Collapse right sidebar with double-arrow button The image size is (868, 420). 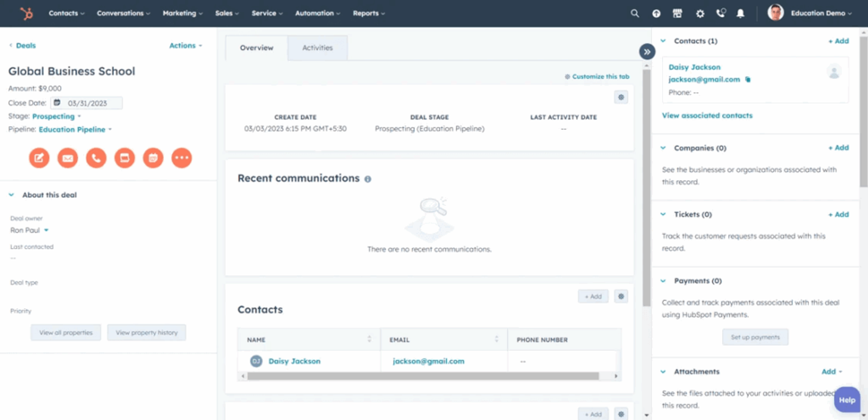click(x=647, y=52)
